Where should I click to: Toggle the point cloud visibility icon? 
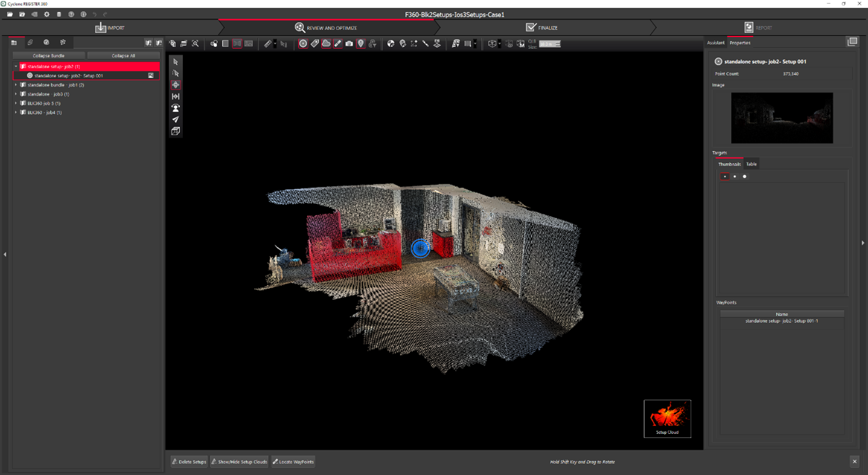coord(326,44)
